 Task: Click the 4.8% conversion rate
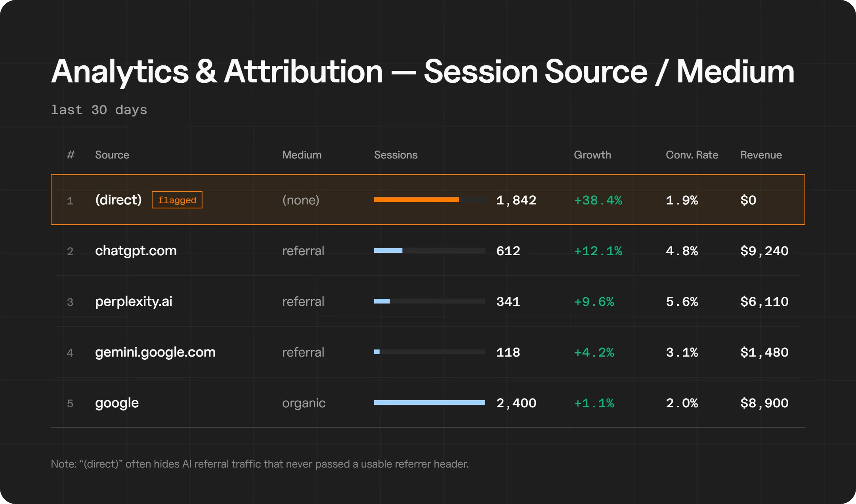point(682,251)
